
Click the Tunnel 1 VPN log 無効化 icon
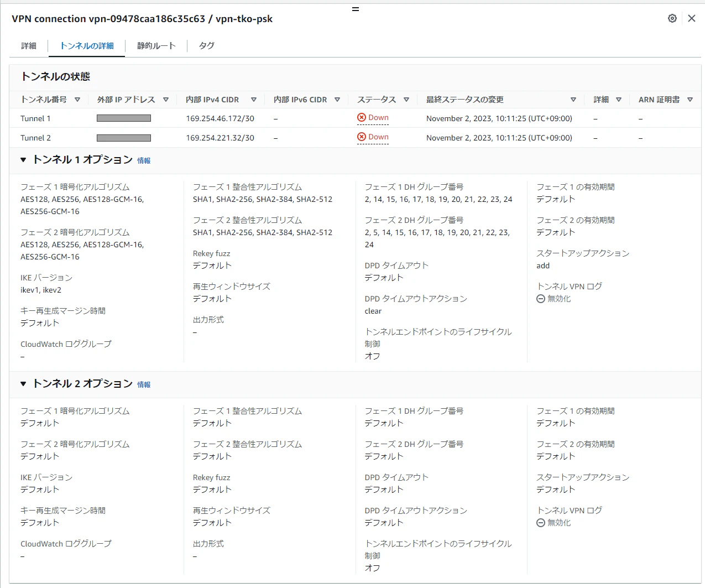click(541, 299)
